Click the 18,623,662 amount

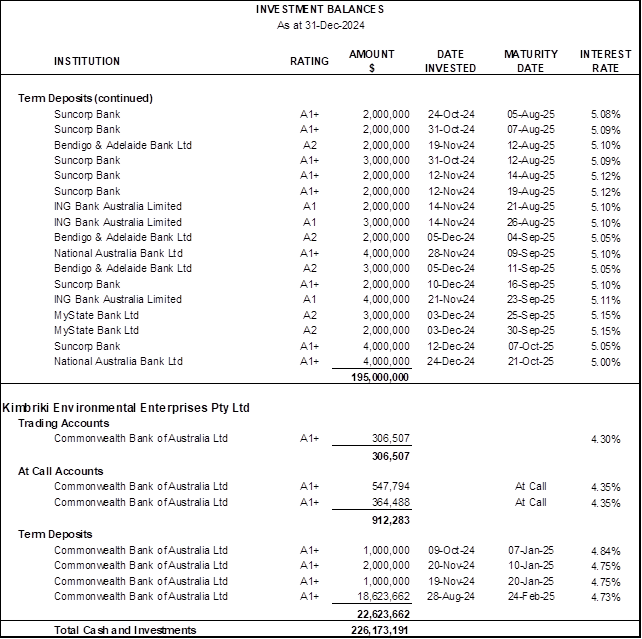tap(383, 596)
